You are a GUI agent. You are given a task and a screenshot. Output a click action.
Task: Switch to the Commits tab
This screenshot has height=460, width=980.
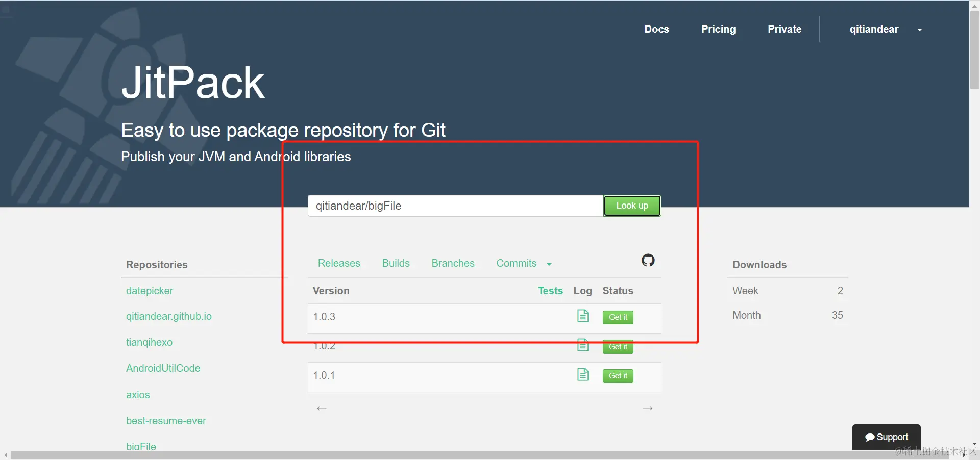(517, 263)
